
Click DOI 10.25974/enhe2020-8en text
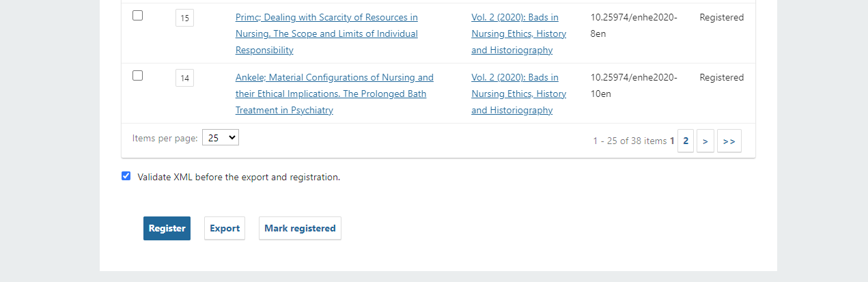click(x=634, y=25)
